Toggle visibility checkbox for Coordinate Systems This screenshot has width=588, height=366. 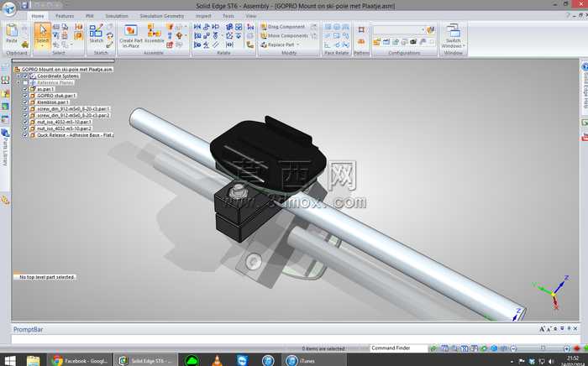coord(25,76)
